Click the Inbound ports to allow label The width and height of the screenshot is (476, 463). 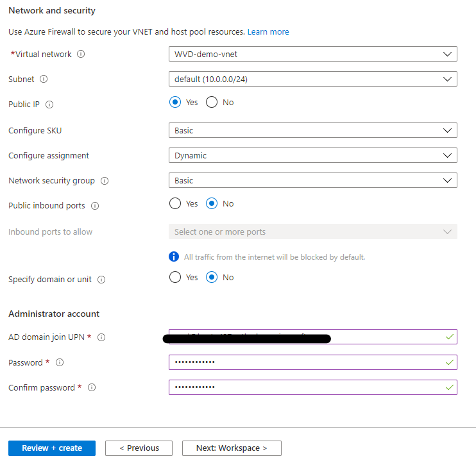click(x=51, y=232)
